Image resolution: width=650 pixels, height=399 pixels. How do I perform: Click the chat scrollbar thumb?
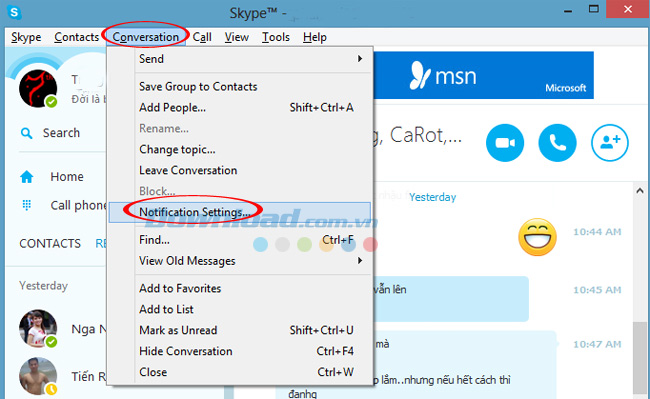point(640,357)
